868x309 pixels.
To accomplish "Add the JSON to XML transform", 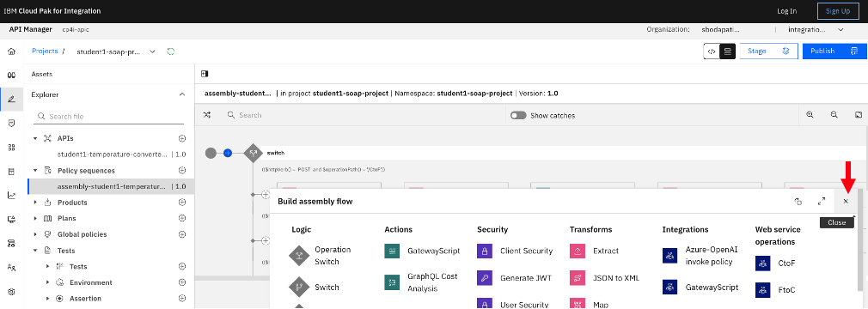I will pos(604,278).
